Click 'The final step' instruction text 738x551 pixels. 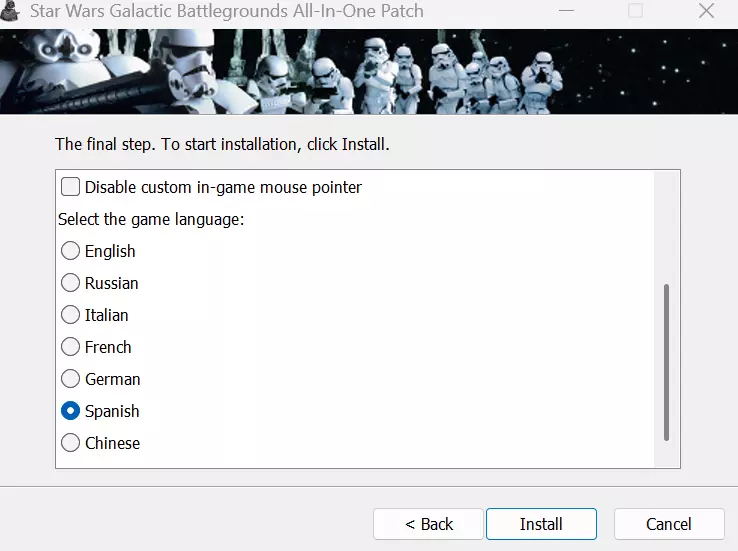point(222,144)
